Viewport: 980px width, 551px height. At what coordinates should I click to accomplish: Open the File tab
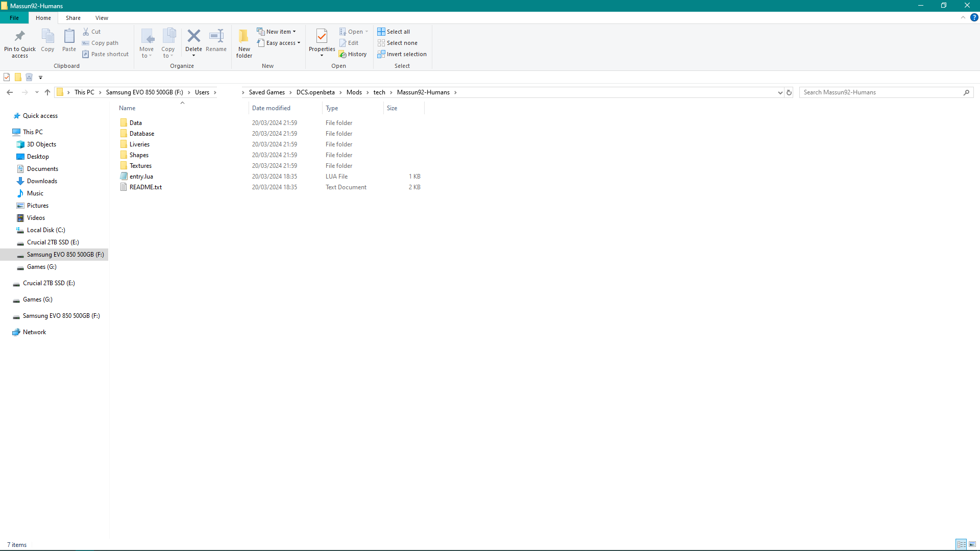[14, 18]
